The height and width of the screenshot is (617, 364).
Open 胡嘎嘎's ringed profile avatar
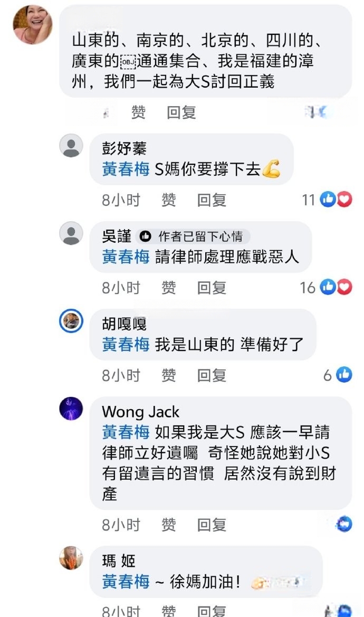point(71,321)
